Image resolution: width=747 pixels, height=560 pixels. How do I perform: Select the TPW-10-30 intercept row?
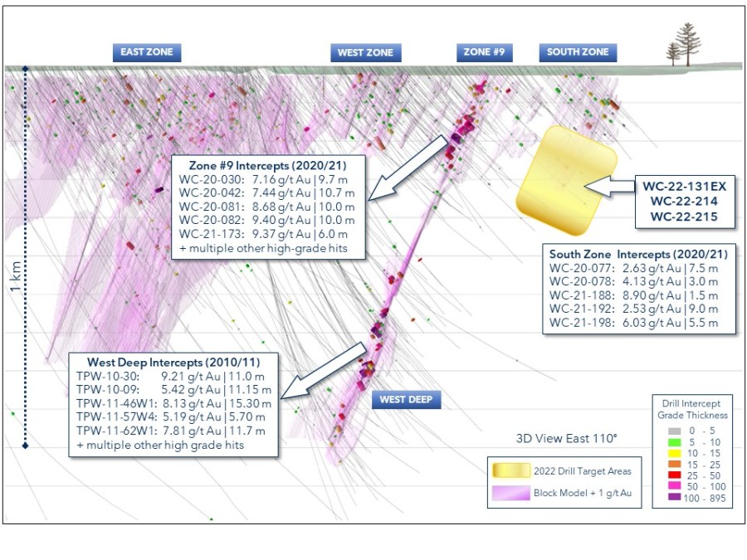pyautogui.click(x=170, y=376)
